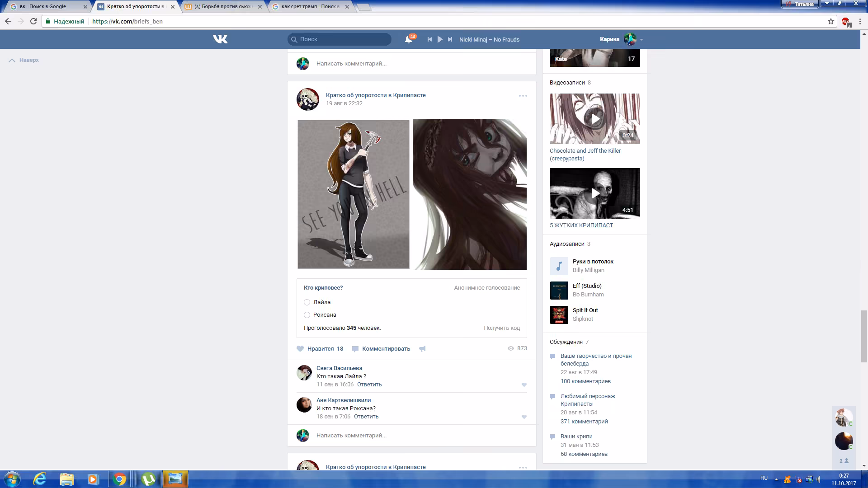868x488 pixels.
Task: Play the 5 ЖУТКИХ КРИПИПАСТ video
Action: pyautogui.click(x=595, y=193)
